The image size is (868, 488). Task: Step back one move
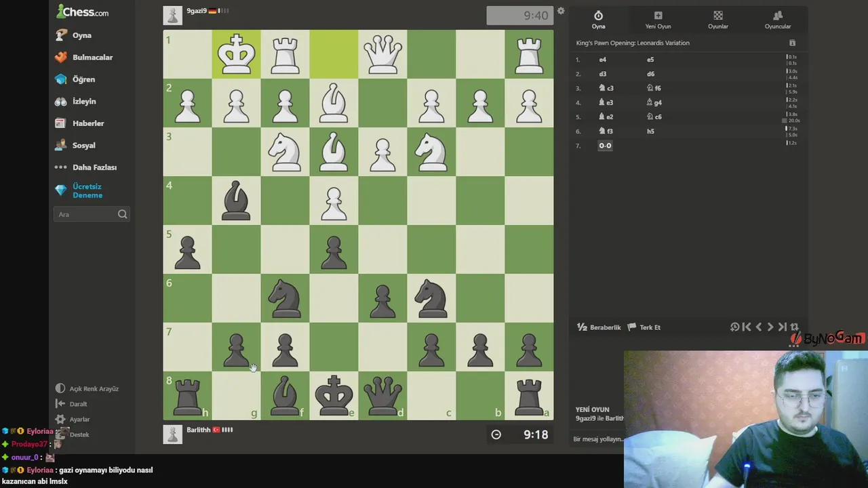pos(759,327)
